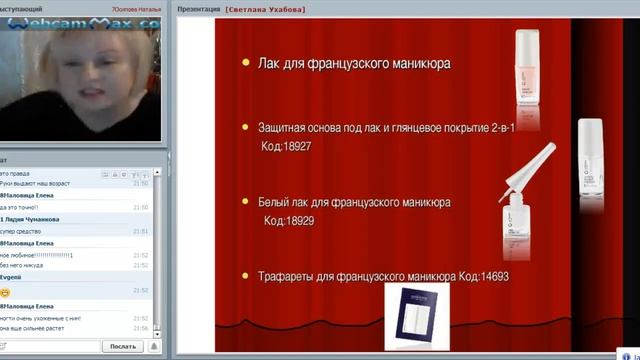Click the chat message 'Руки выдают наш возраст'
The width and height of the screenshot is (640, 360).
pyautogui.click(x=35, y=184)
